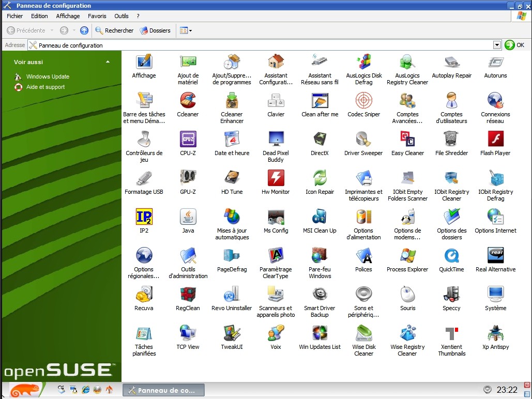
Task: Expand the address bar dropdown
Action: (x=497, y=45)
